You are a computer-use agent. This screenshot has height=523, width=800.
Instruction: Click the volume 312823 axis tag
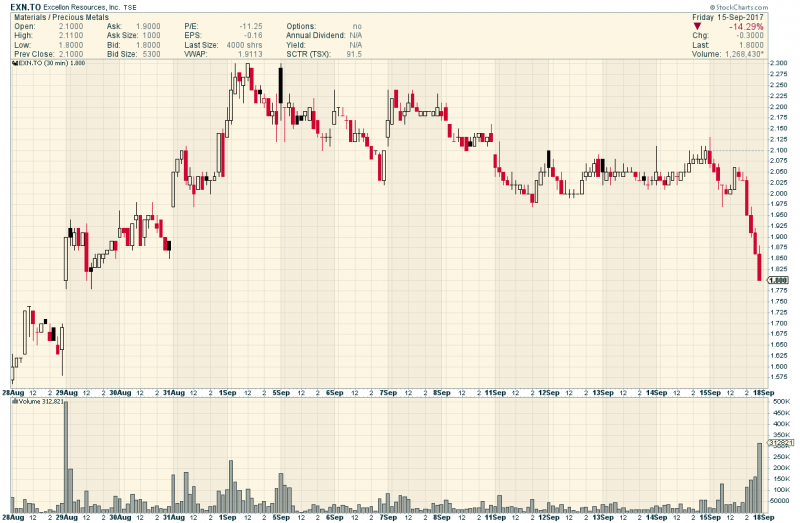(778, 442)
